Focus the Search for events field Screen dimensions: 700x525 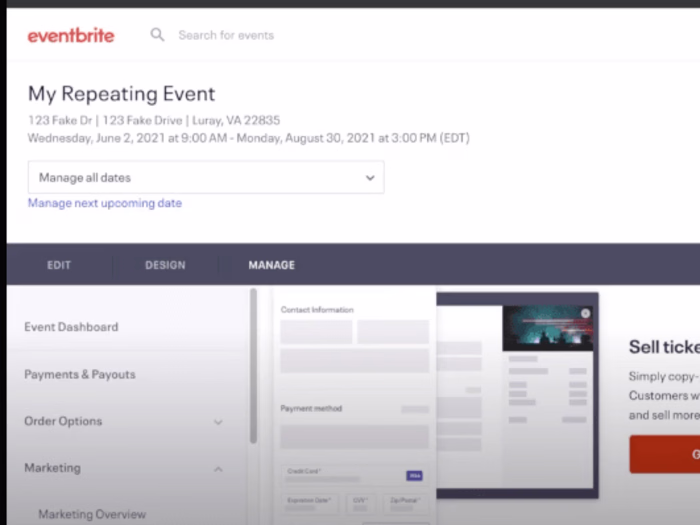click(x=226, y=35)
